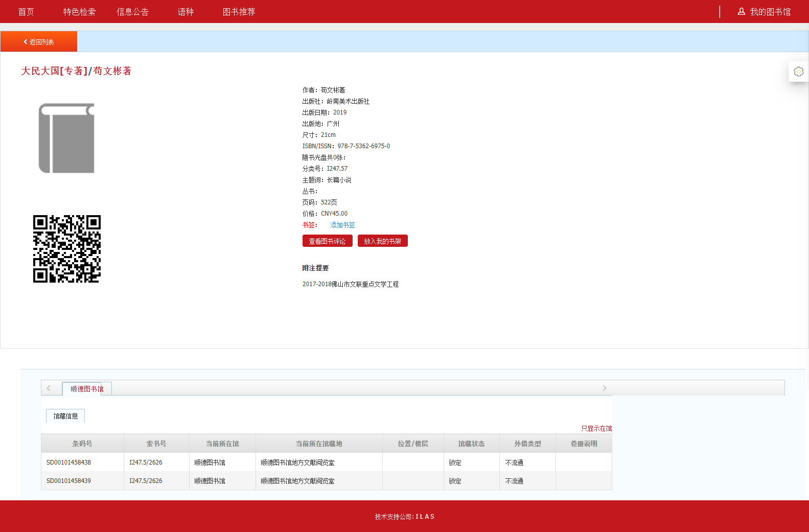Click footer text 技术支持公司:ILAS
This screenshot has height=532, width=809.
pyautogui.click(x=405, y=517)
